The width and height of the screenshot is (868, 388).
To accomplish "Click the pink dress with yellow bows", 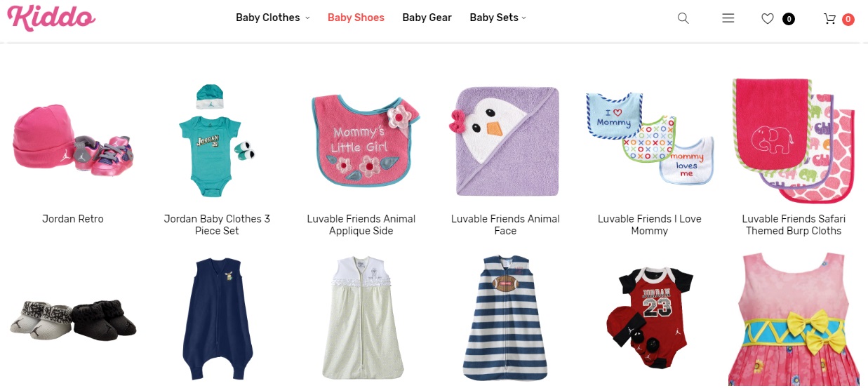I will [794, 321].
